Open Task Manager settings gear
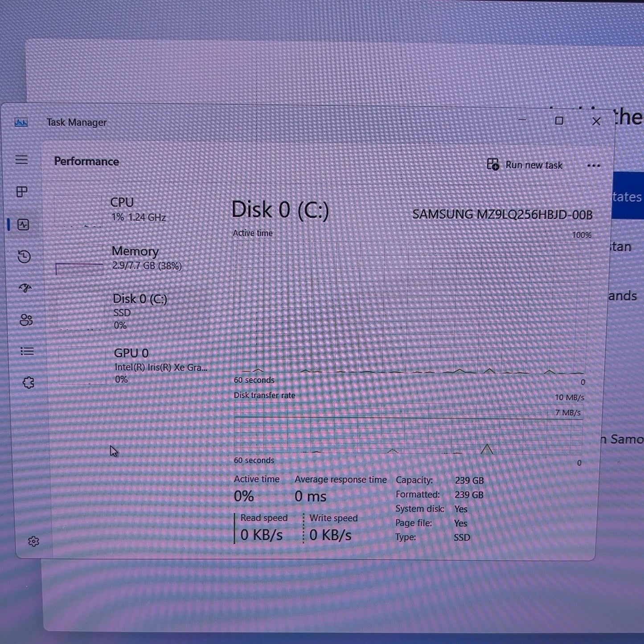 point(34,541)
